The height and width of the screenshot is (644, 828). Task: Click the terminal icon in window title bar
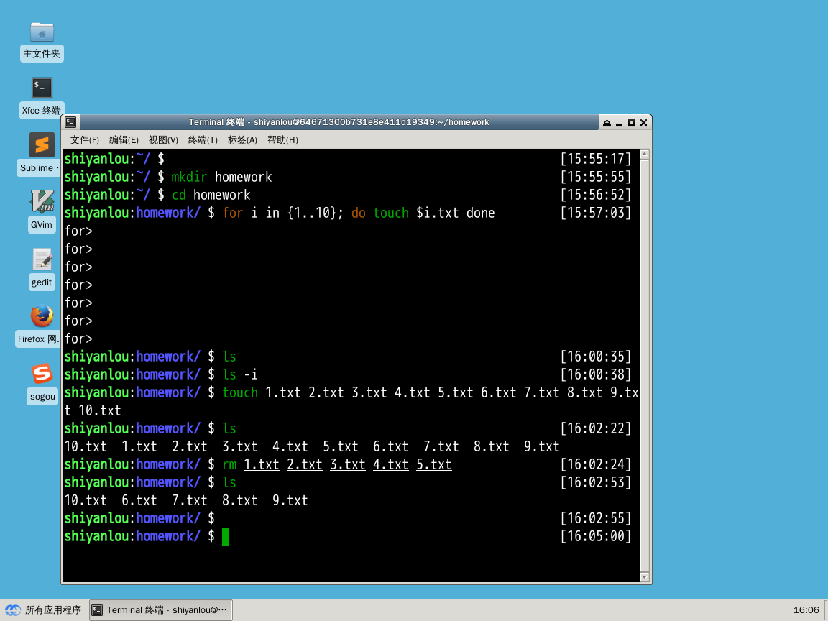(x=70, y=122)
